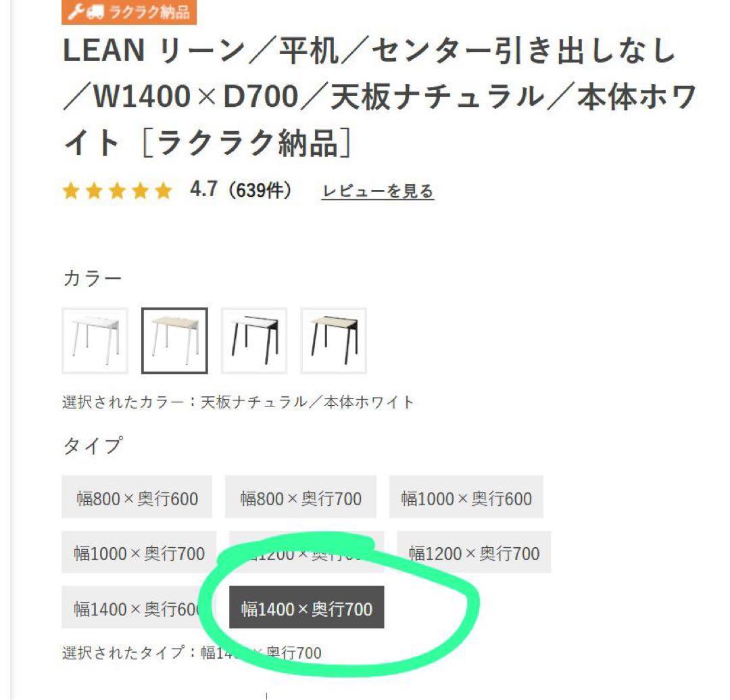Open レビューを見る to view reviews
This screenshot has width=730, height=700.
pos(377,191)
